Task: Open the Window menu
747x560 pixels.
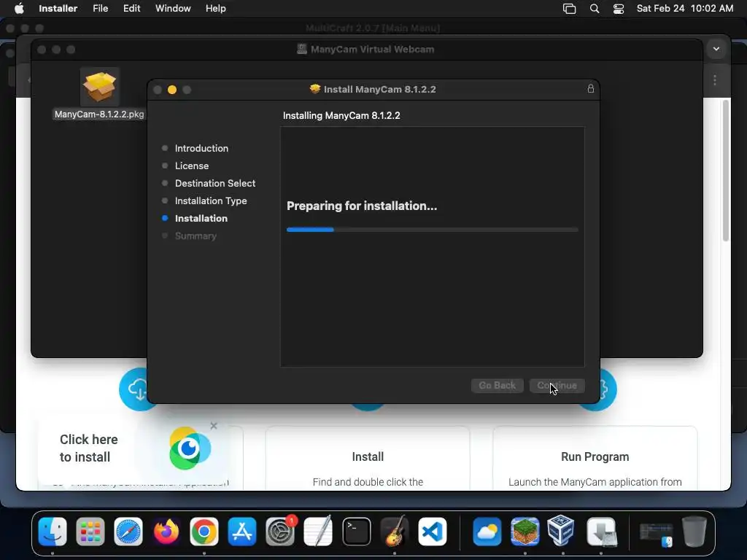Action: click(173, 9)
